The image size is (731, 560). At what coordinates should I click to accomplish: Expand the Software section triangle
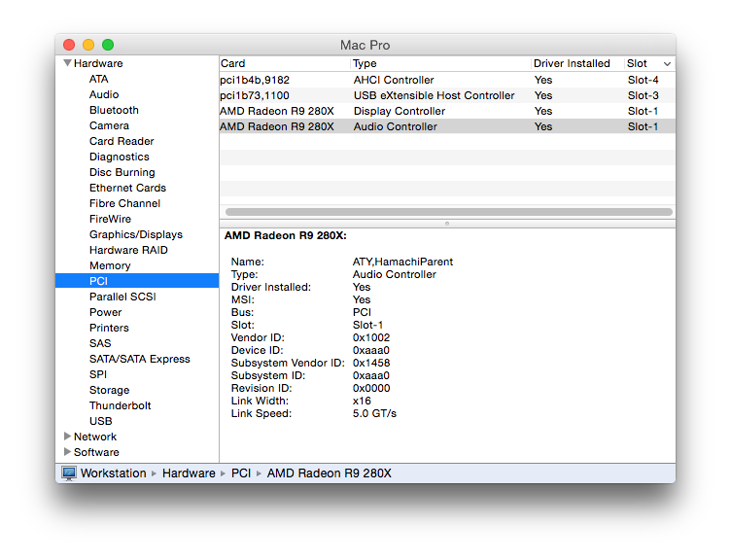point(68,452)
